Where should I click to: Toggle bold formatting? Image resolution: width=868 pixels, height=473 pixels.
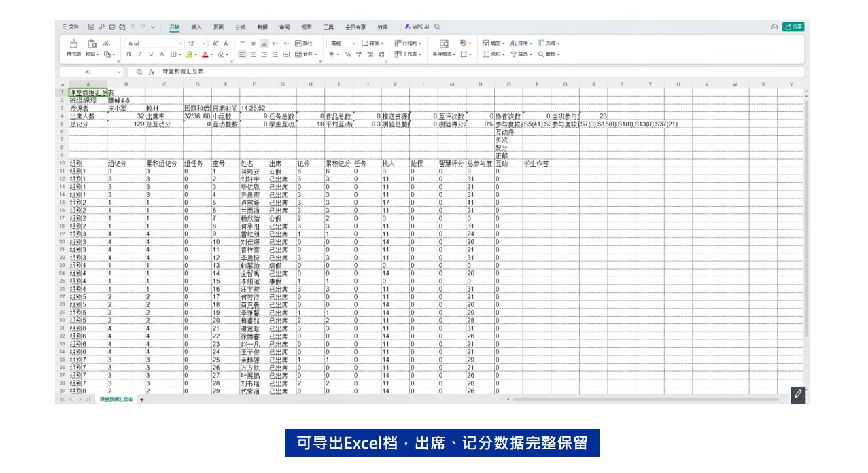128,54
